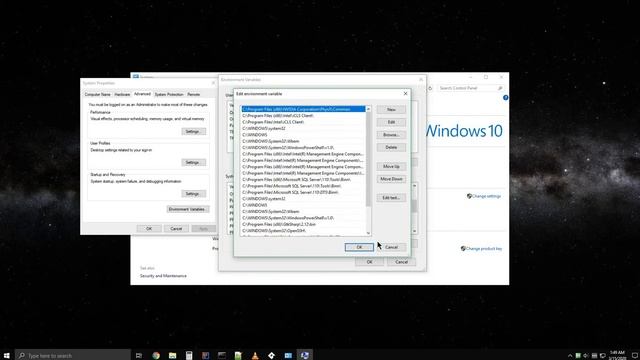The image size is (640, 360).
Task: Open File Explorer from the taskbar
Action: pos(172,356)
